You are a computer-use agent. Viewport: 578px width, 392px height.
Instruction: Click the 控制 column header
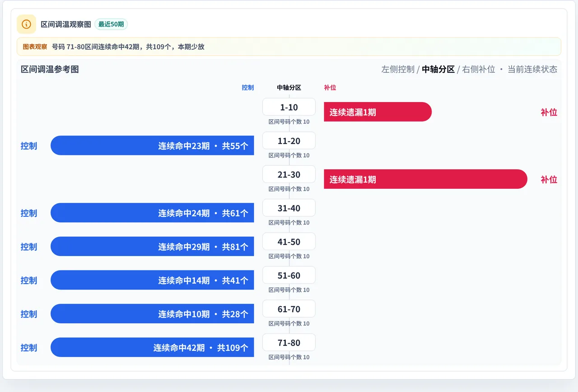click(x=248, y=88)
